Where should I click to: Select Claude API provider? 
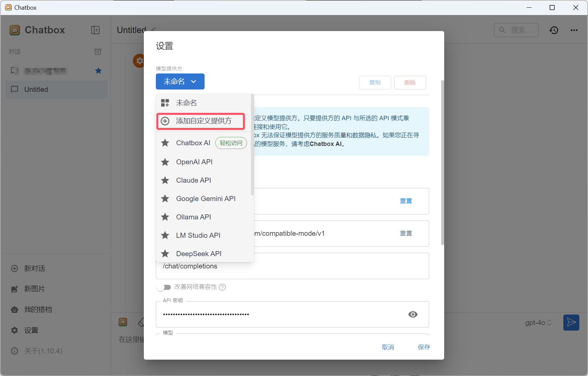point(204,180)
